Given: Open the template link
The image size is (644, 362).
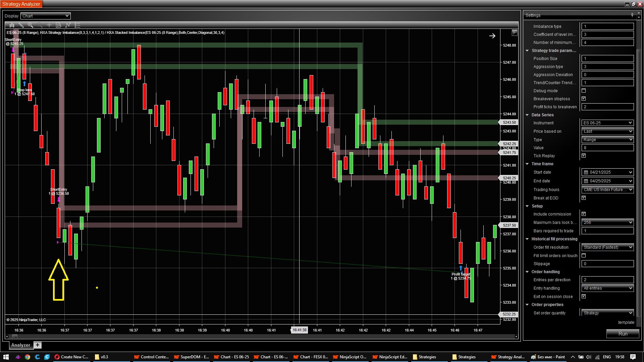Looking at the screenshot, I should (x=626, y=322).
